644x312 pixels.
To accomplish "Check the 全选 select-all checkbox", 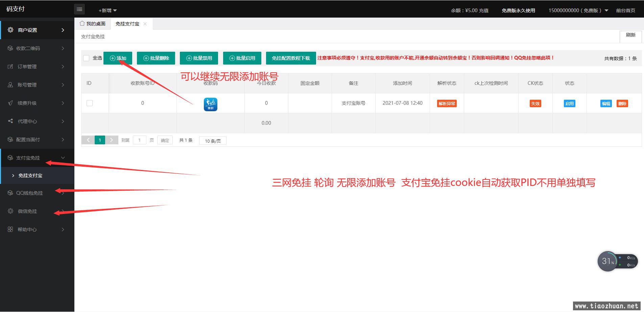I will [x=86, y=58].
